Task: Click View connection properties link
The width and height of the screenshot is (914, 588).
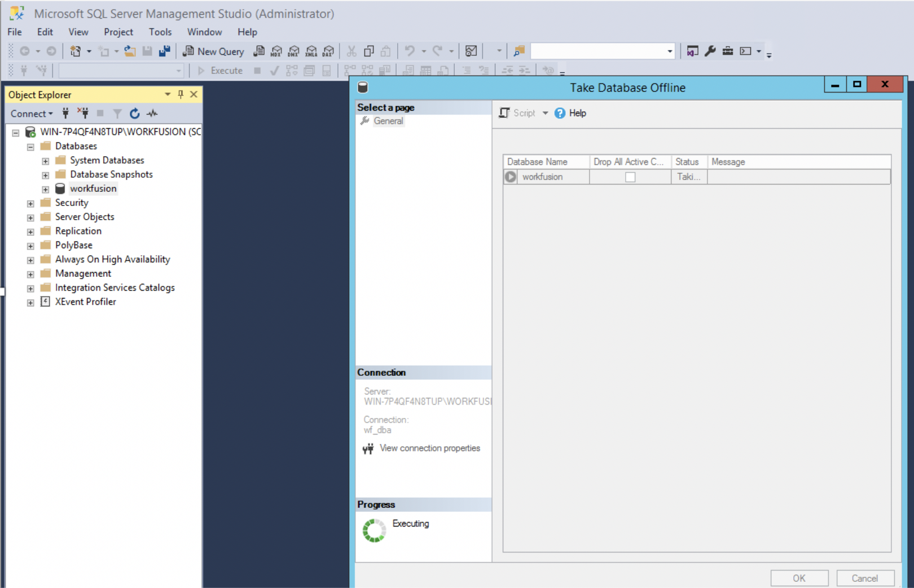Action: click(x=430, y=448)
